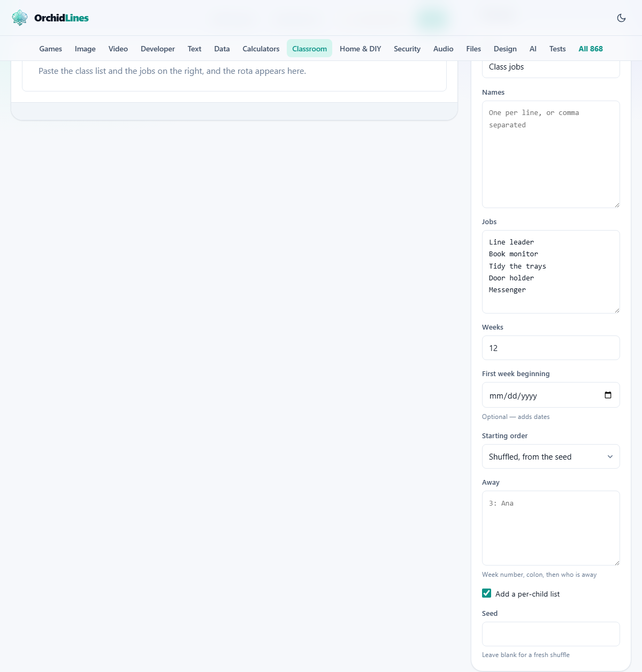The height and width of the screenshot is (672, 642).
Task: Click the First week beginning date field
Action: click(x=551, y=395)
